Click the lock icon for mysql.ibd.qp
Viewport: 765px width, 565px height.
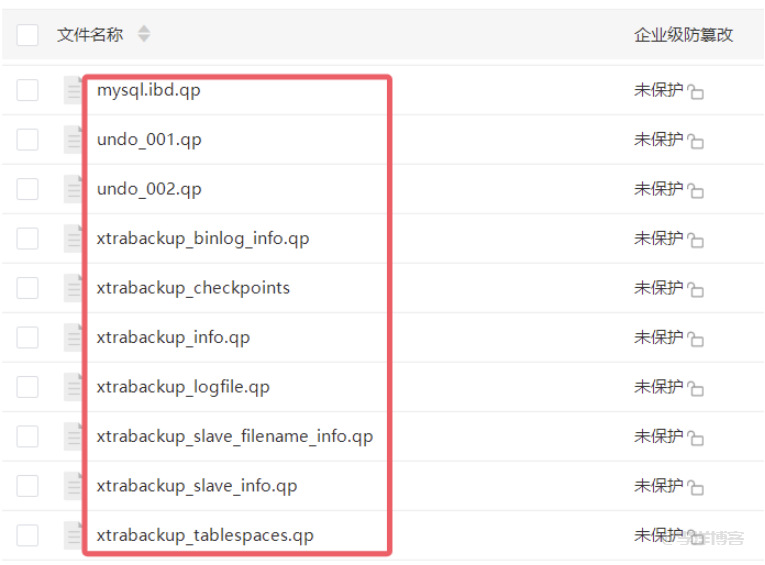point(696,92)
